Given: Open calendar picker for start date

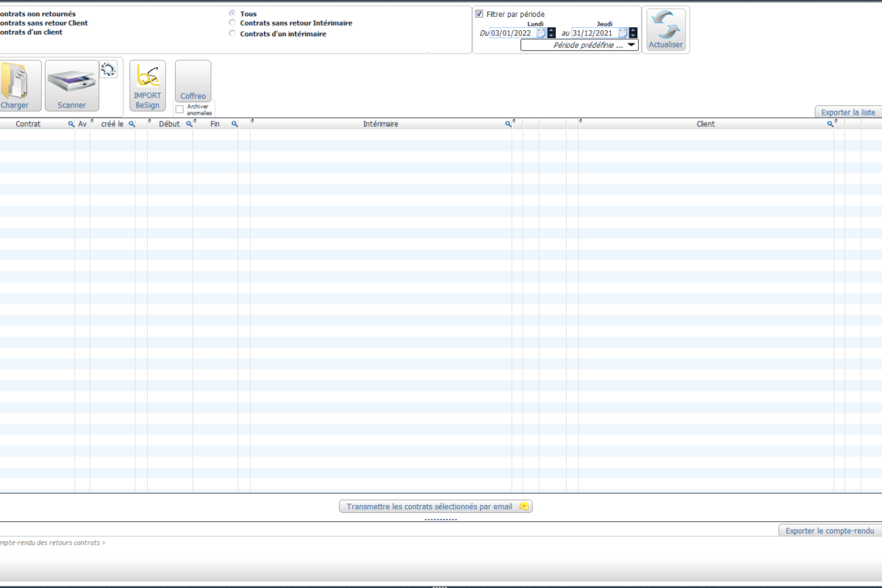Looking at the screenshot, I should pyautogui.click(x=541, y=33).
